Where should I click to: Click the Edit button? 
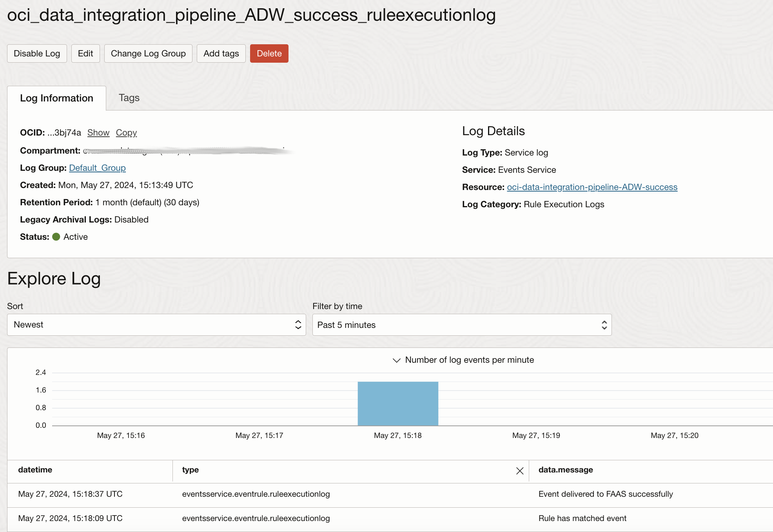pyautogui.click(x=85, y=53)
